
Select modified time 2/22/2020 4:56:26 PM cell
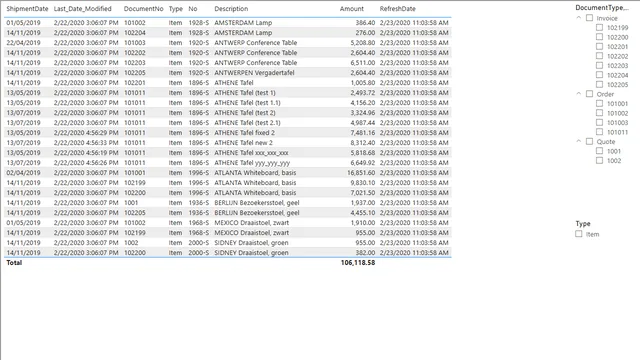point(86,162)
